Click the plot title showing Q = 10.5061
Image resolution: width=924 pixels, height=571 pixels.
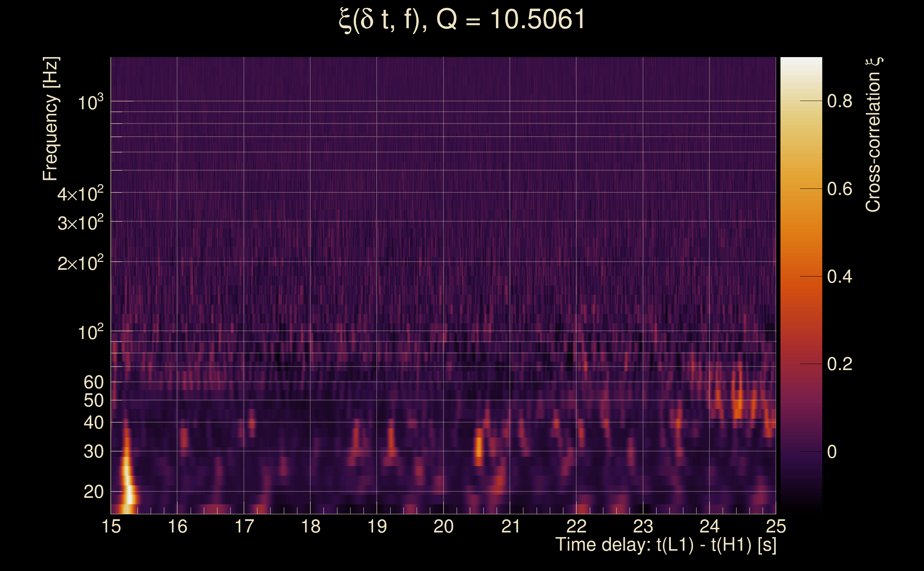[x=462, y=20]
